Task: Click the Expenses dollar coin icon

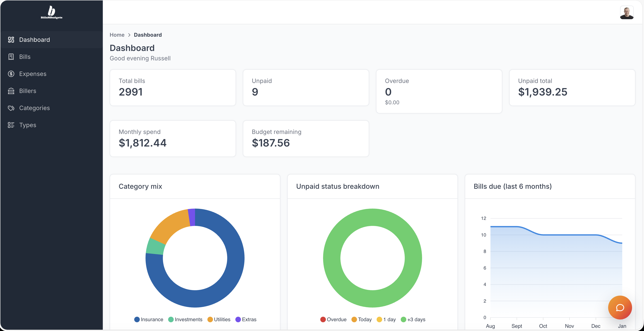Action: 11,74
